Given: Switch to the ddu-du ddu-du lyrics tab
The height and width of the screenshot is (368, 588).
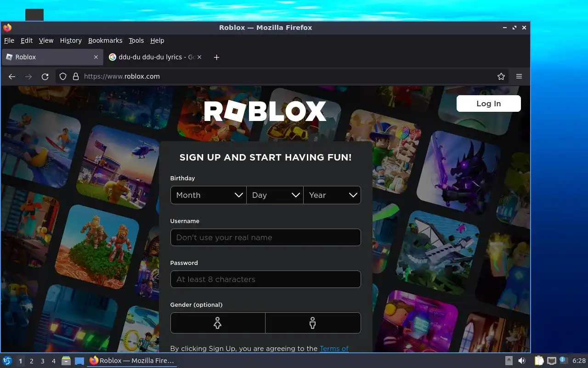Looking at the screenshot, I should 155,57.
